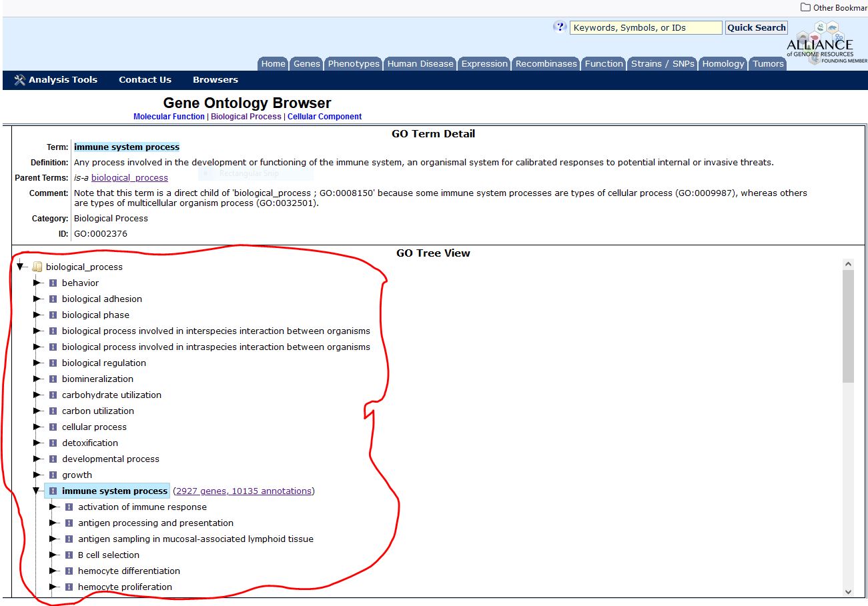
Task: Open the "2927 genes, 10135 annotations" link
Action: click(244, 491)
